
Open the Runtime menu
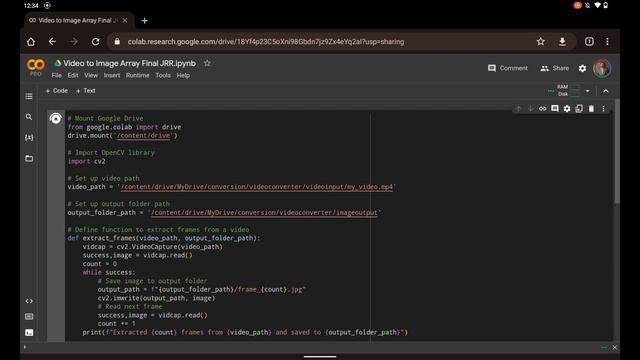[137, 76]
